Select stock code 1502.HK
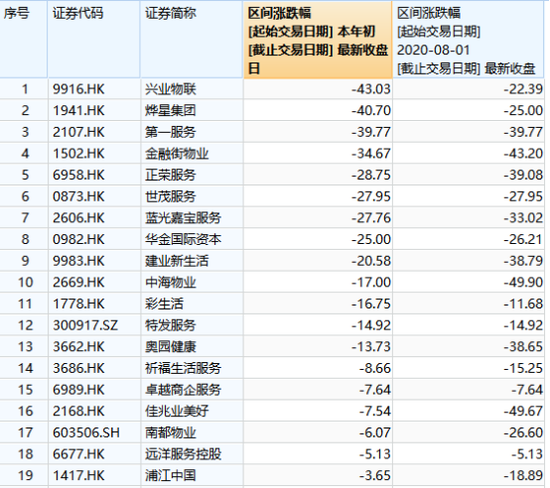 [x=79, y=154]
